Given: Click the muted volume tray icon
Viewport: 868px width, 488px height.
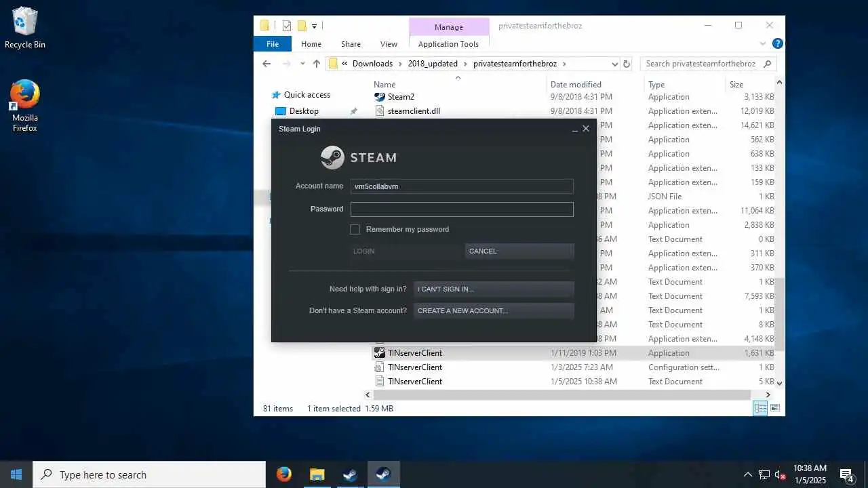Looking at the screenshot, I should click(x=781, y=474).
